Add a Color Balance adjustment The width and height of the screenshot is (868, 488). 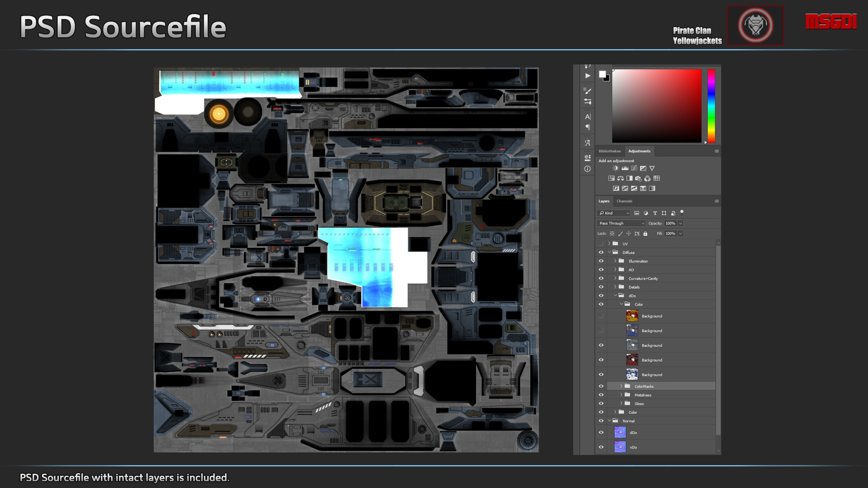(x=620, y=178)
